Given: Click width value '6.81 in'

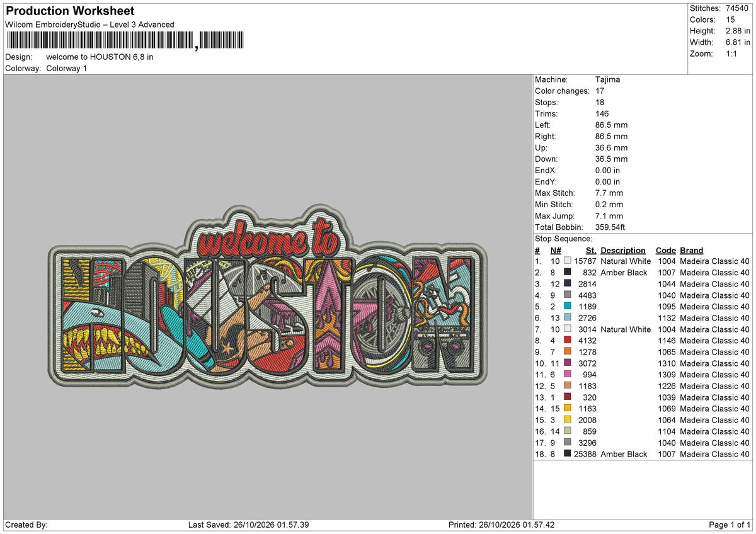Looking at the screenshot, I should (738, 42).
